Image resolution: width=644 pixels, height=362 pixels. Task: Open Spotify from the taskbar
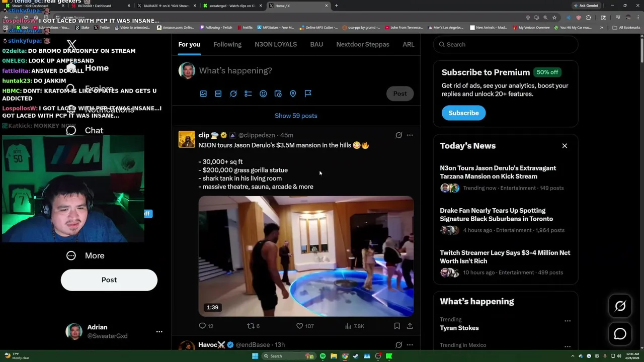click(323, 356)
